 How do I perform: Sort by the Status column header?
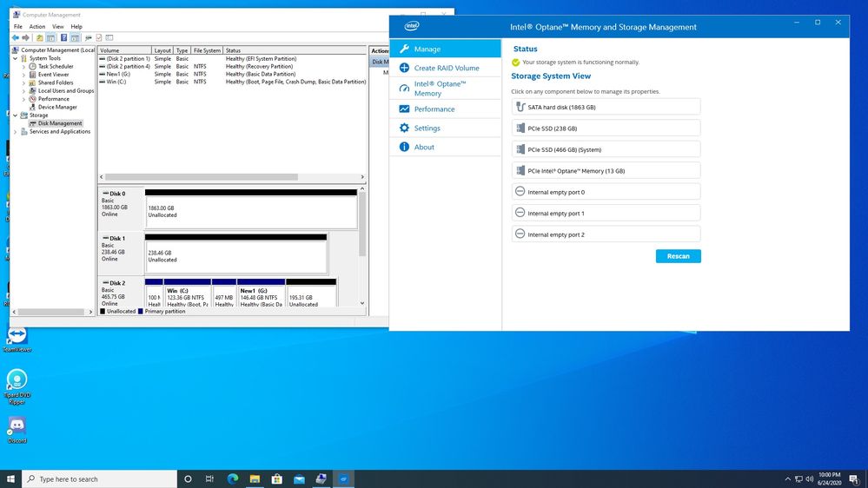pos(294,50)
